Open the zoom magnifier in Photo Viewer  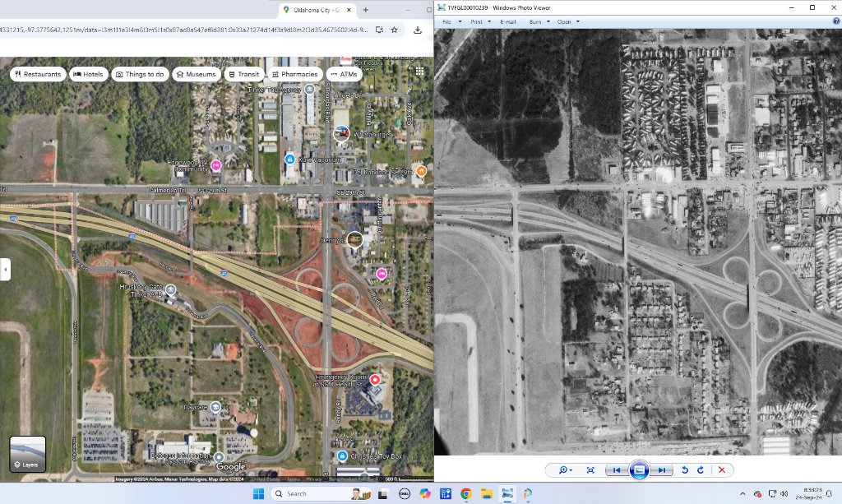[565, 469]
